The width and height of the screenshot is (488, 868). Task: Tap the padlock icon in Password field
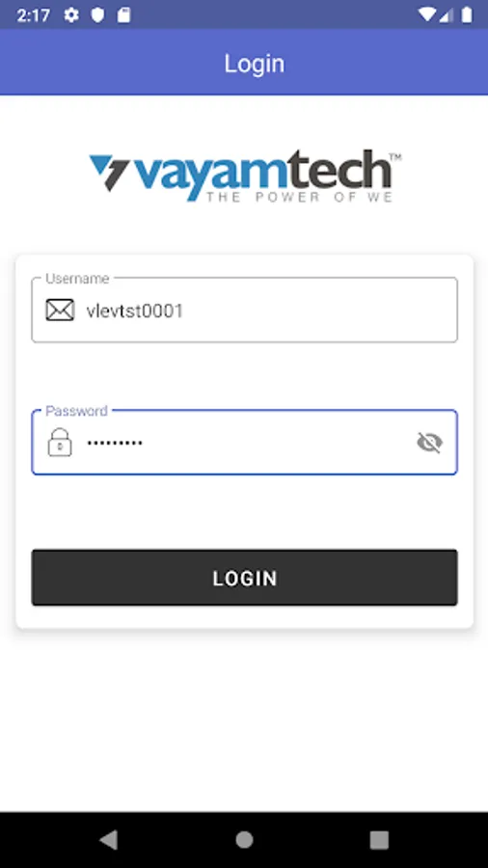click(x=60, y=443)
